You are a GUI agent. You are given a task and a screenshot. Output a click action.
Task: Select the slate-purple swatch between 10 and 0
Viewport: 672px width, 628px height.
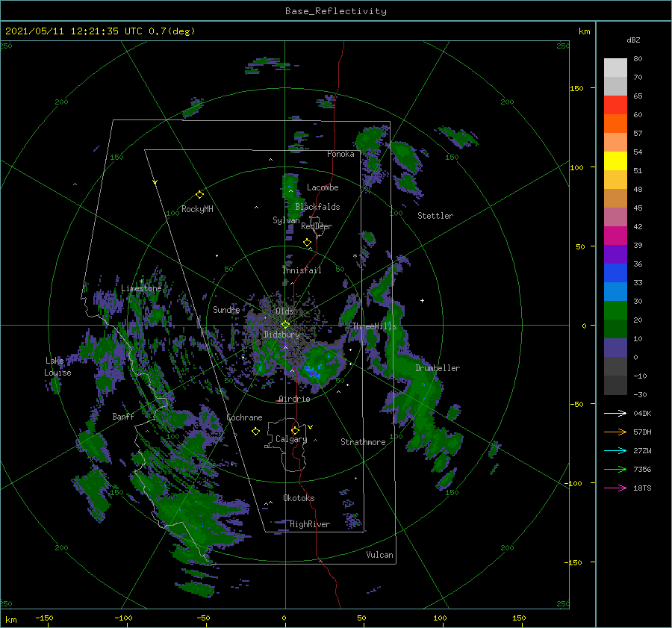click(x=615, y=348)
